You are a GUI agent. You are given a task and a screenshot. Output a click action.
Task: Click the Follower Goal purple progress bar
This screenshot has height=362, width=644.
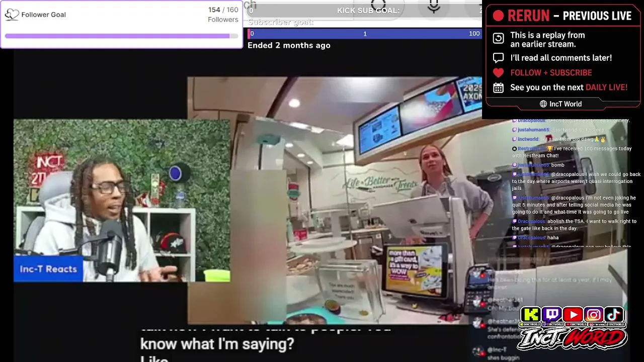[121, 36]
